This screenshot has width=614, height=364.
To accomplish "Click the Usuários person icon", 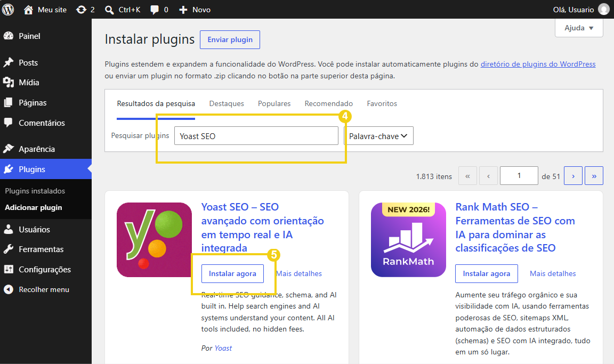I will pos(8,229).
